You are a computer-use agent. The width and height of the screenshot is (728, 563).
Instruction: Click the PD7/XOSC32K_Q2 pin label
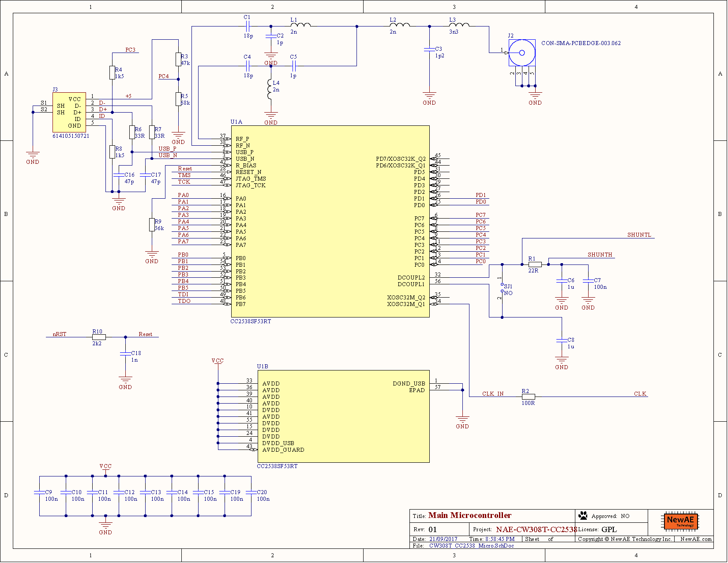click(x=401, y=159)
